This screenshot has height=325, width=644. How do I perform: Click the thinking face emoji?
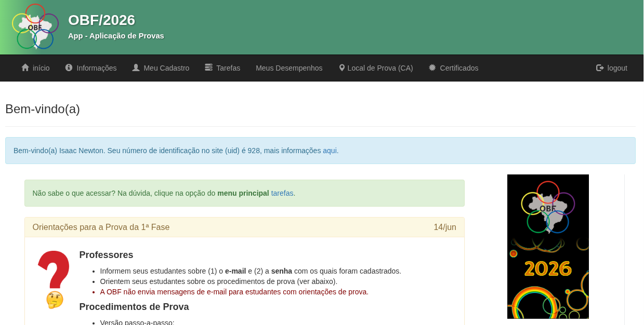(x=55, y=300)
